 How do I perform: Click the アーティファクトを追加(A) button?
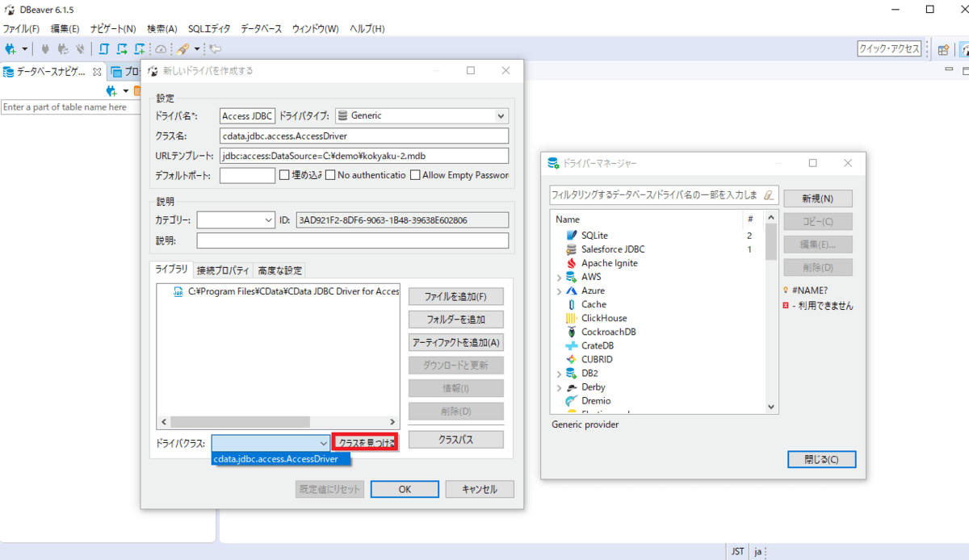(456, 342)
